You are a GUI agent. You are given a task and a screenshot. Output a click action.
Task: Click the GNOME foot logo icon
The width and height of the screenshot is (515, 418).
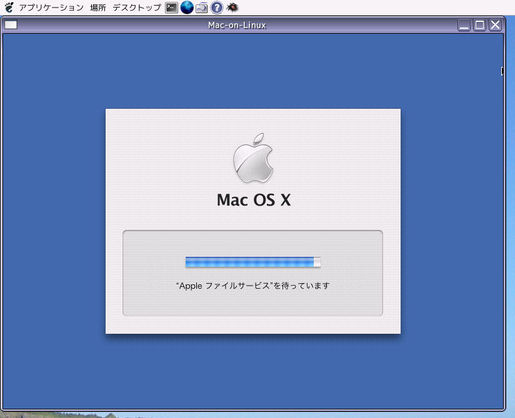pos(9,7)
